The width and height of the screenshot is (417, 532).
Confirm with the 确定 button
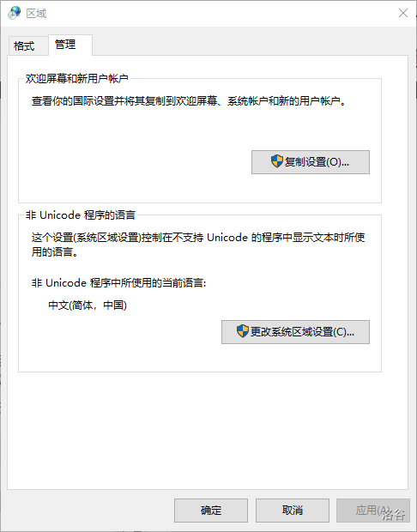[211, 511]
